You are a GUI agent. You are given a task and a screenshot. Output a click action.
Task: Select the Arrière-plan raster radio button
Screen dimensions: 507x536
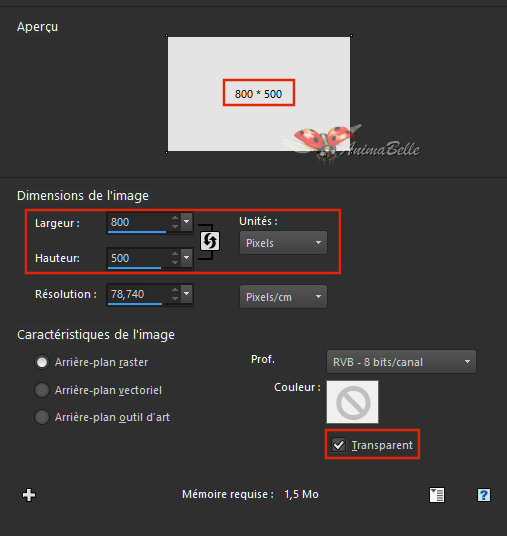tap(42, 362)
